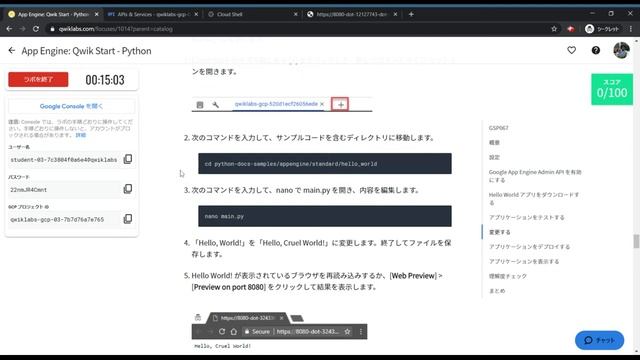Copy the password value

(x=128, y=189)
